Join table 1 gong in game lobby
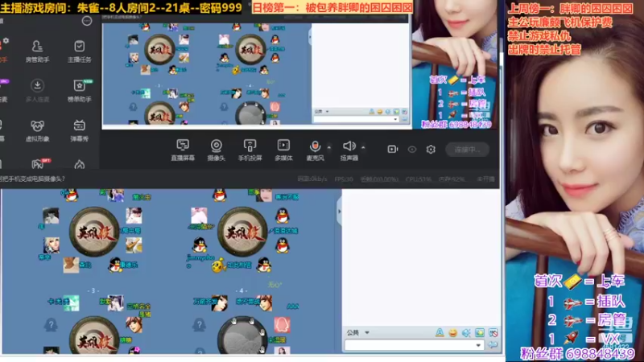Screen dimensions: 644x362 (94, 232)
